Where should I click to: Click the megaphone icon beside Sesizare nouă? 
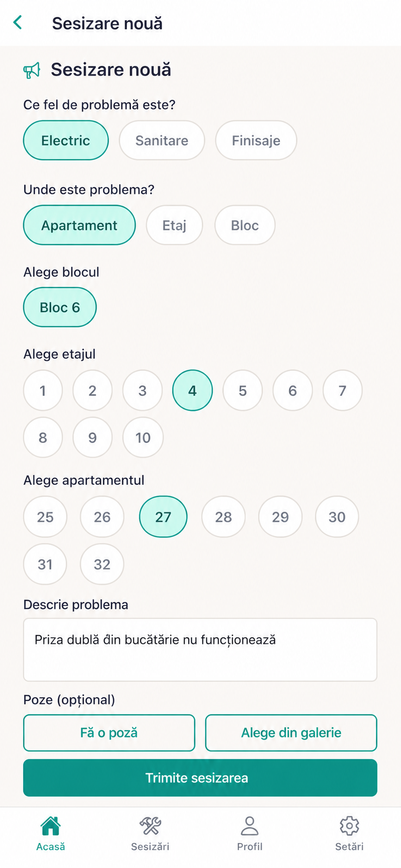tap(32, 71)
